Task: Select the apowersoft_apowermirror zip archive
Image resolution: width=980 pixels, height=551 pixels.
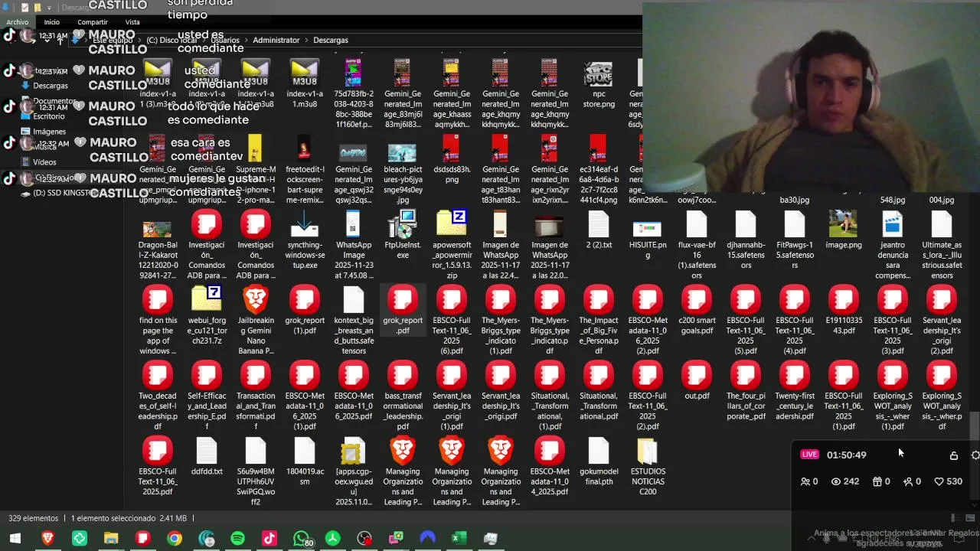Action: point(451,245)
